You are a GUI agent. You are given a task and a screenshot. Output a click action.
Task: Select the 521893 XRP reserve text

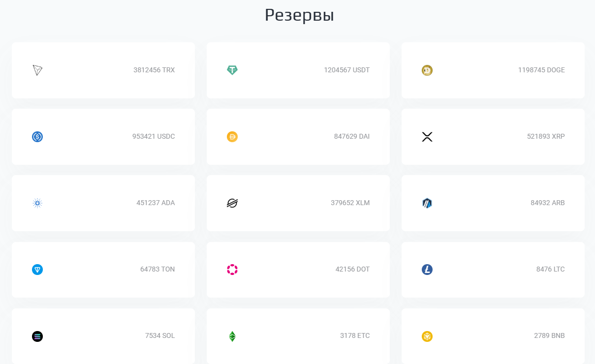coord(546,136)
